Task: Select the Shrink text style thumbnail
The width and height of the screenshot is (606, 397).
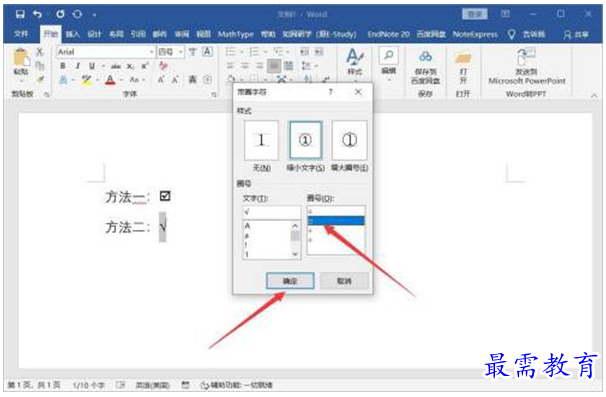Action: point(305,140)
